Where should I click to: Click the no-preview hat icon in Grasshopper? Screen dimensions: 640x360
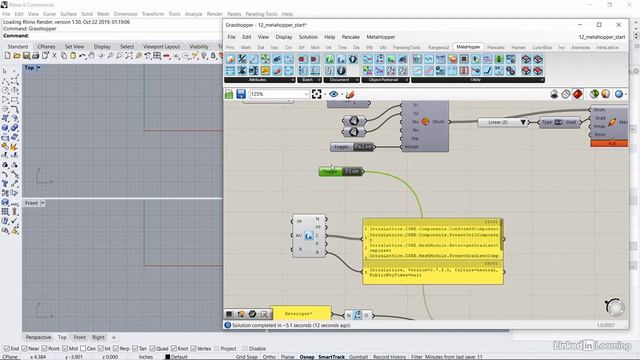click(554, 94)
